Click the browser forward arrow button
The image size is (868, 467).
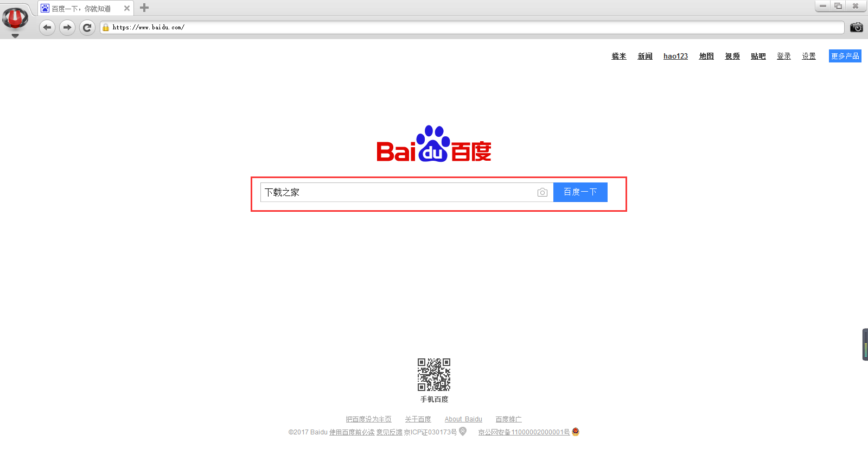[67, 27]
